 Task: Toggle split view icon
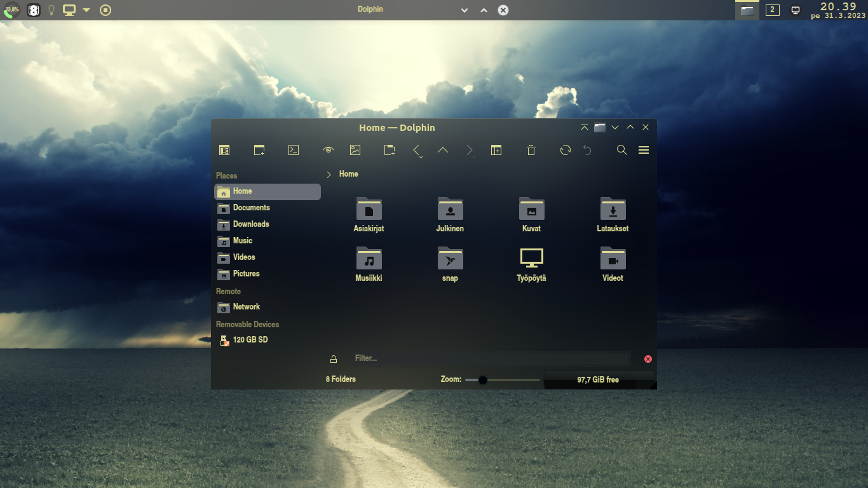pyautogui.click(x=496, y=150)
